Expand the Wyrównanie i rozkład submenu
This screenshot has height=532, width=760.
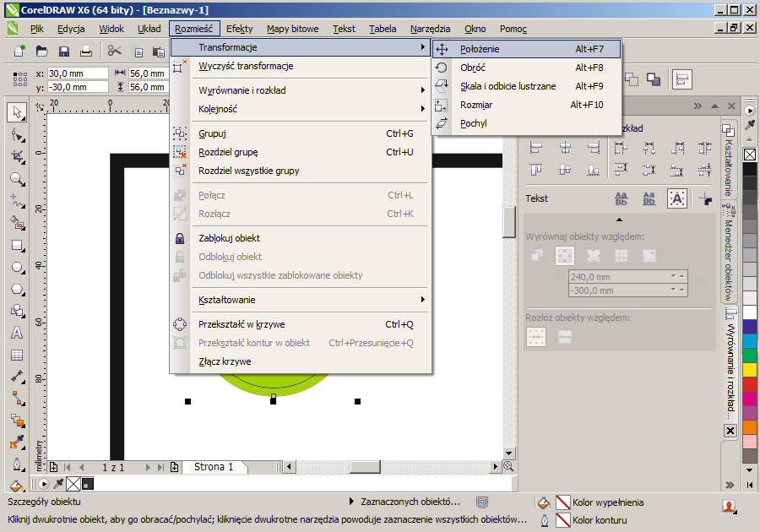(x=423, y=90)
